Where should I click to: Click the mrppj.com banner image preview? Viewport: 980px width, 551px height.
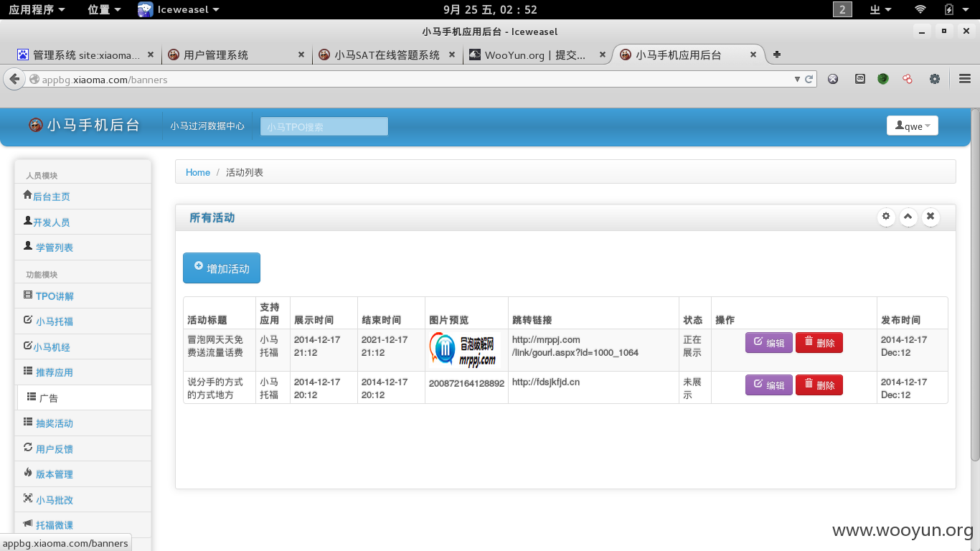click(463, 349)
